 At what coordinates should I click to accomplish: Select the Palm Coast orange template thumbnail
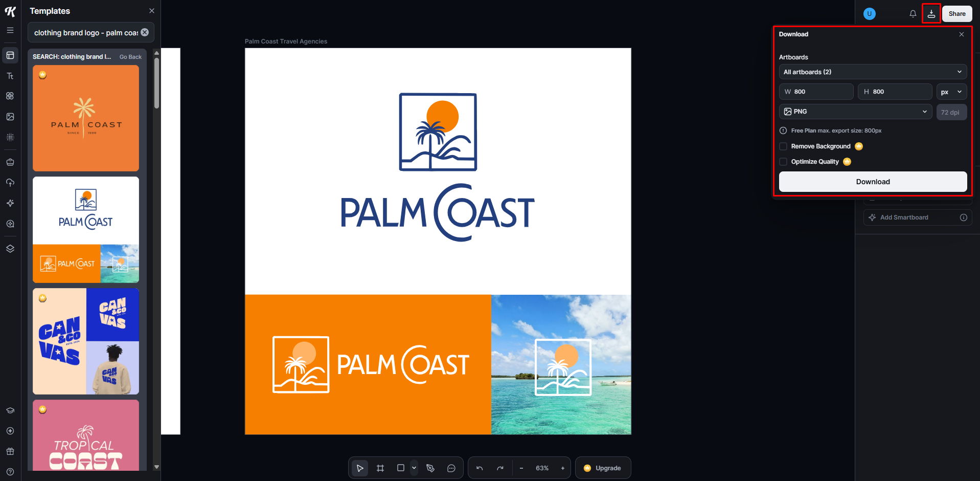pyautogui.click(x=85, y=118)
